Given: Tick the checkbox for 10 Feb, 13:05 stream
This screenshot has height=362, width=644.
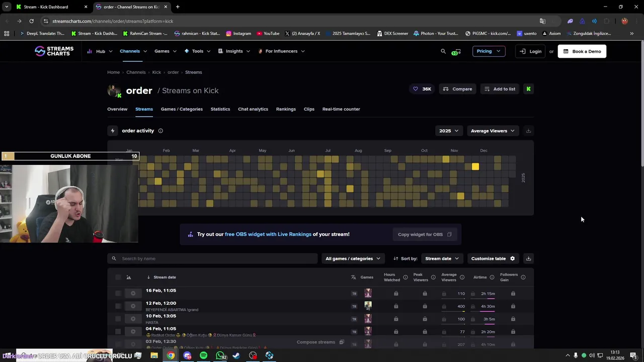Looking at the screenshot, I should [x=118, y=319].
